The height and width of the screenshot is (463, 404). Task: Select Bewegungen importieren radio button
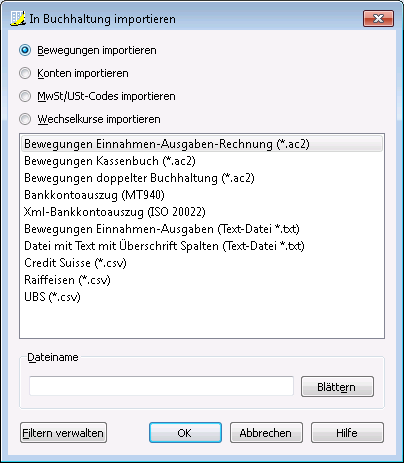click(25, 50)
